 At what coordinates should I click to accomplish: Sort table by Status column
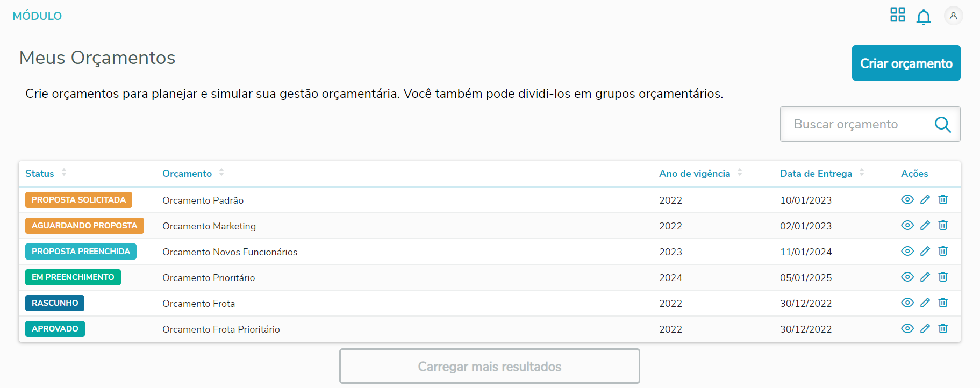click(64, 173)
